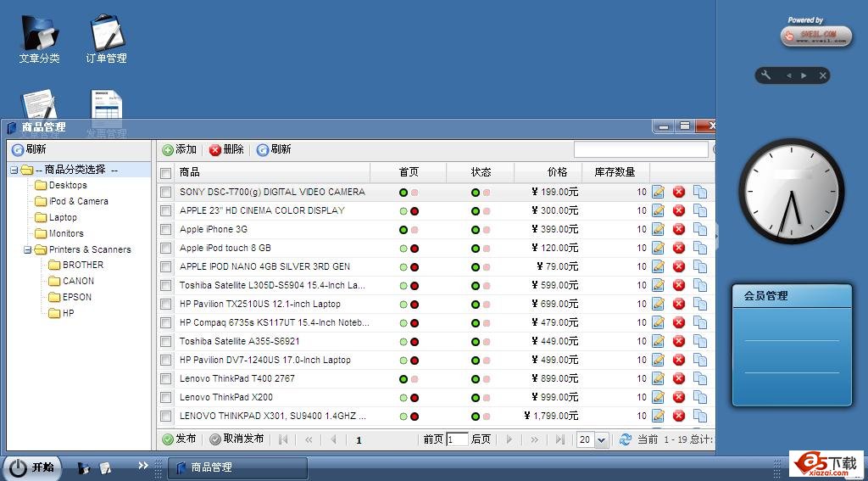Click the second quick-launch icon in taskbar
Viewport: 868px width, 481px height.
tap(105, 467)
